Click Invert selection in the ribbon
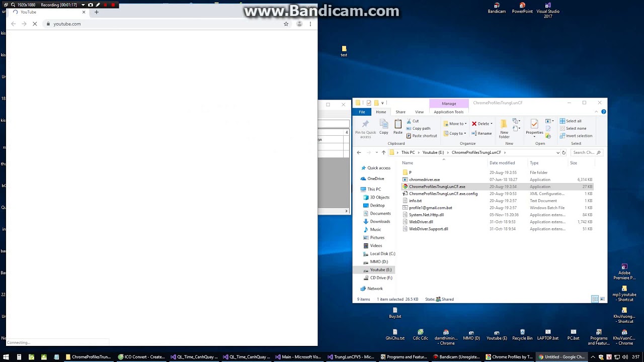Viewport: 644px width, 362px height. pos(576,136)
